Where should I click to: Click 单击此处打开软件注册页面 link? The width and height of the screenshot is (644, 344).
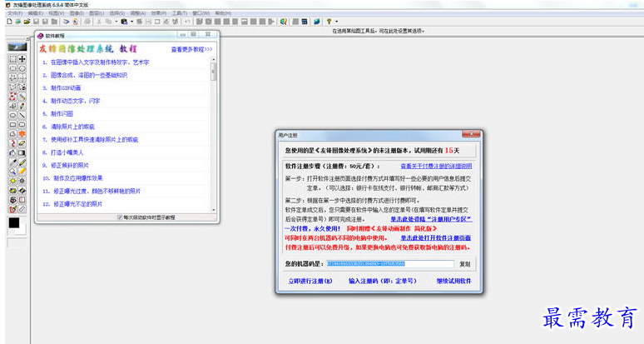point(436,238)
